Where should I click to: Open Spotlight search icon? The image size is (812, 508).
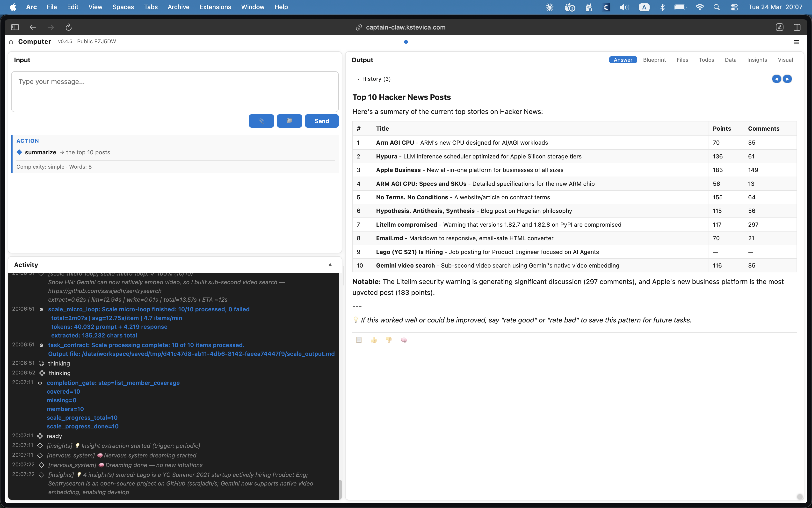(717, 7)
